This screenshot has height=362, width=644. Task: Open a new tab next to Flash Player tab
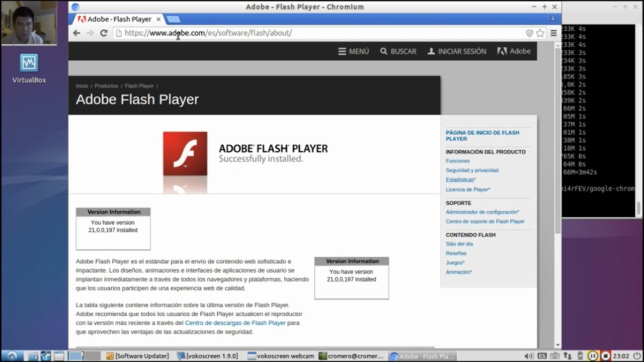pos(173,19)
